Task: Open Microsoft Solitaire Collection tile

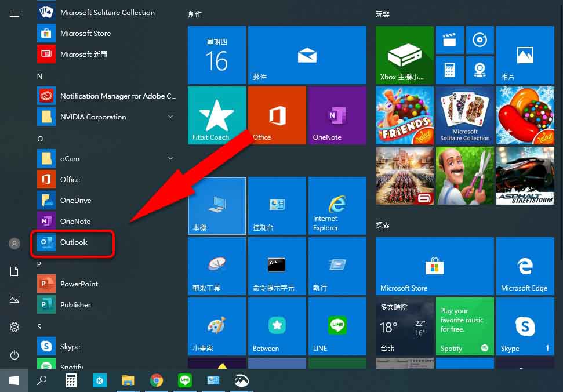Action: point(465,115)
